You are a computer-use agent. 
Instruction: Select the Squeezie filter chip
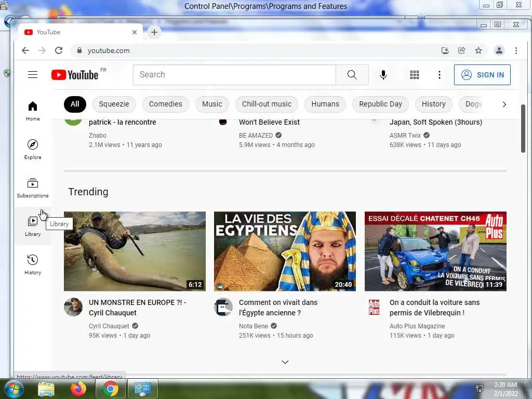click(x=114, y=104)
